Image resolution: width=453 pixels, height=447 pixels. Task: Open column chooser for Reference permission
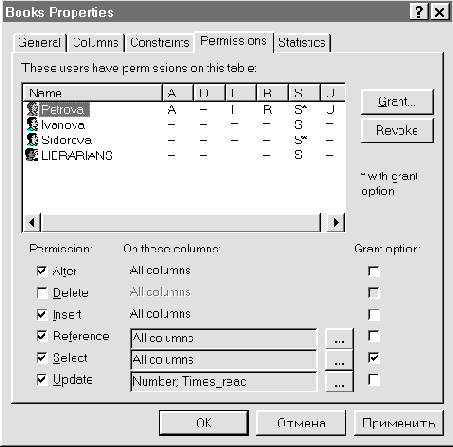point(339,339)
